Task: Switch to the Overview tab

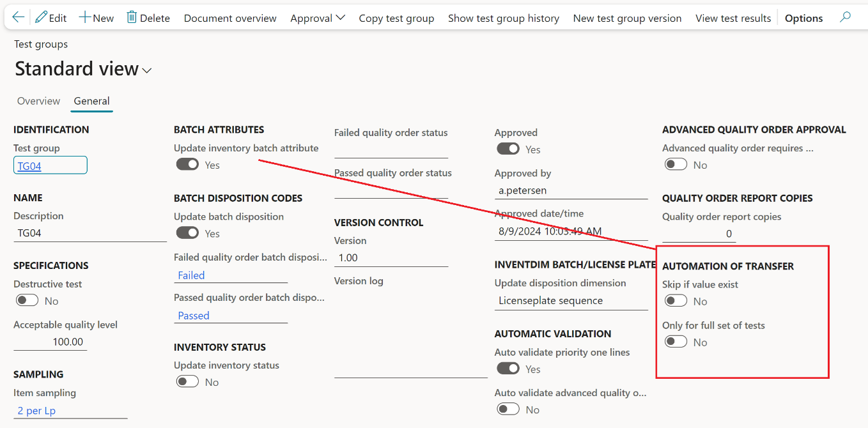Action: [38, 101]
